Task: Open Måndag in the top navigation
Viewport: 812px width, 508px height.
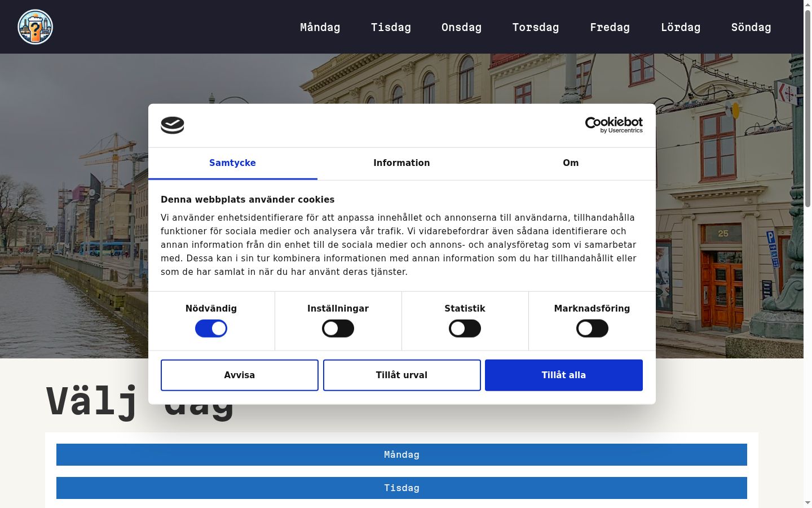Action: pyautogui.click(x=320, y=27)
